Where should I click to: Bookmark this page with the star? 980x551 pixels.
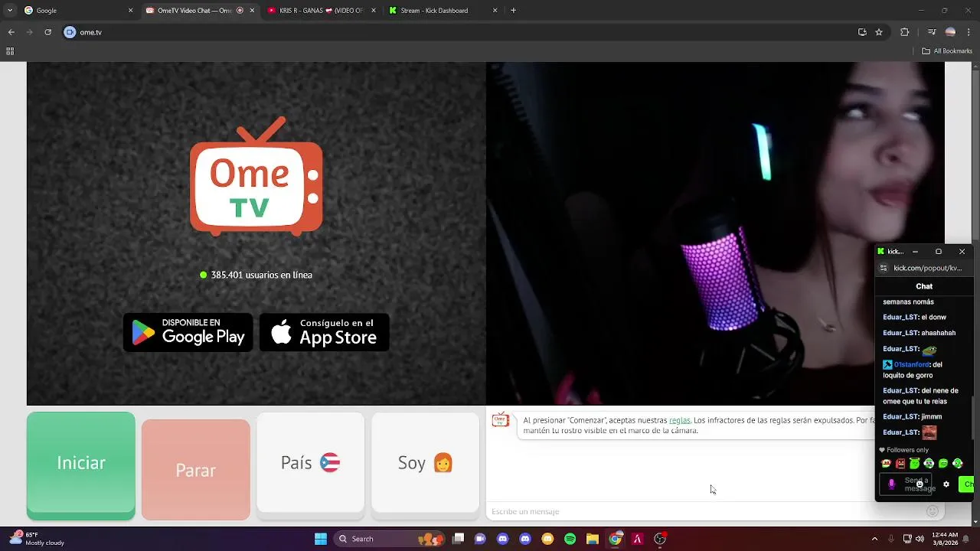(x=879, y=32)
